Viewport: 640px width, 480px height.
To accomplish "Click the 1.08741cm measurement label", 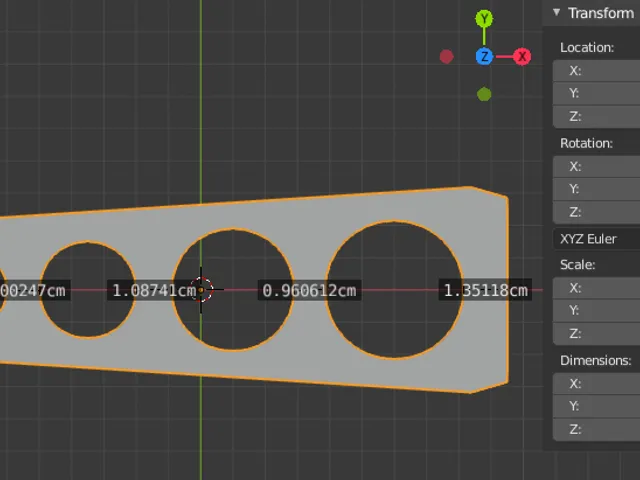I will 154,290.
